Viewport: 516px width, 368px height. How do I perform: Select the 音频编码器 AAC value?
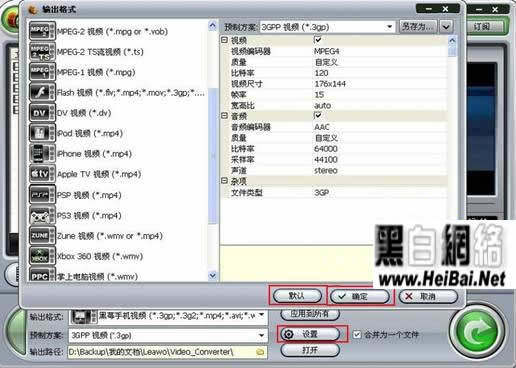pyautogui.click(x=322, y=127)
